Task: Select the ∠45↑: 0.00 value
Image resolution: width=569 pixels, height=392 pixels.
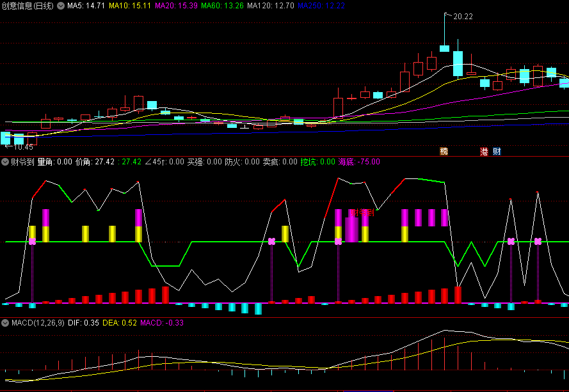Action: pos(164,162)
